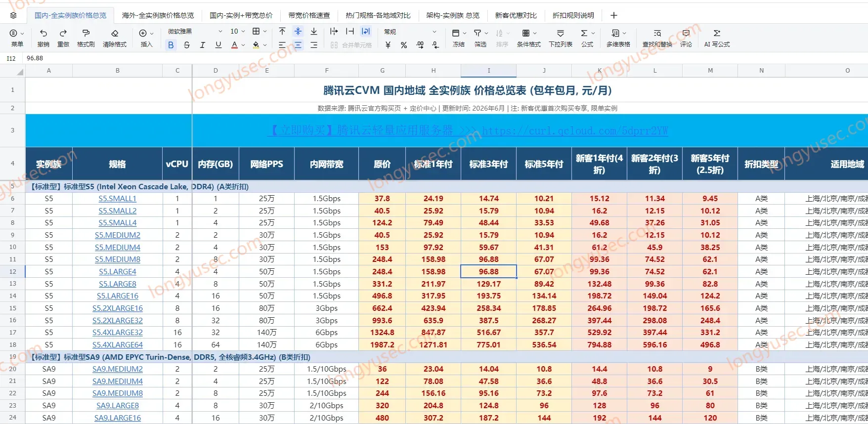Open the S5.SMALL1 spec link
The width and height of the screenshot is (868, 424).
pos(118,199)
